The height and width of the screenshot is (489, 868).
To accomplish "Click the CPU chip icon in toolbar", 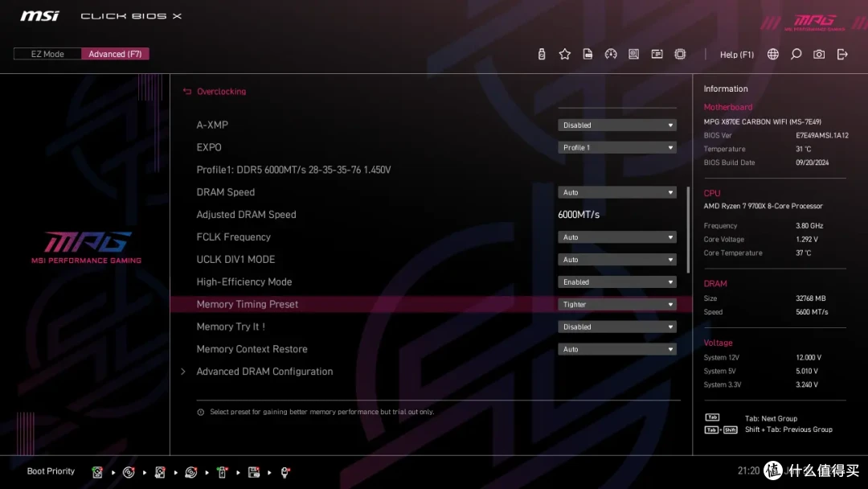I will (x=681, y=54).
